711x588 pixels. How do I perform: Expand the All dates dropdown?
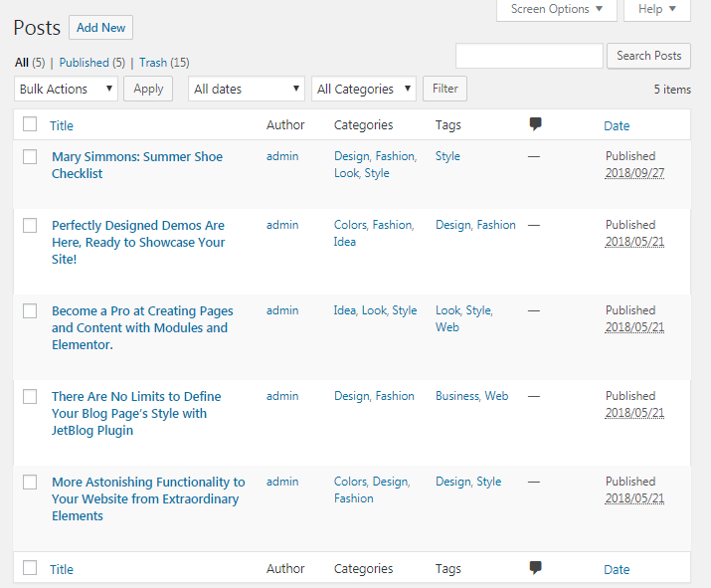point(247,89)
